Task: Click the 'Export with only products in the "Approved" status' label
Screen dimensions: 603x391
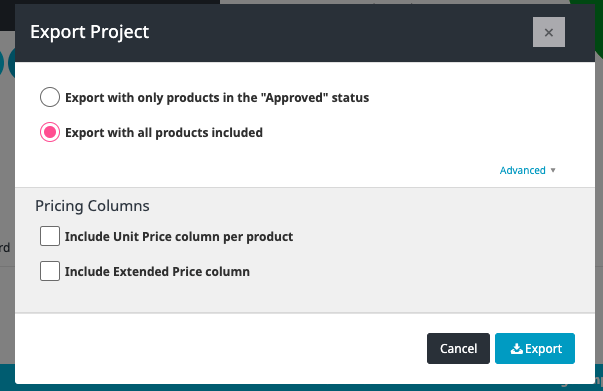Action: [x=217, y=98]
